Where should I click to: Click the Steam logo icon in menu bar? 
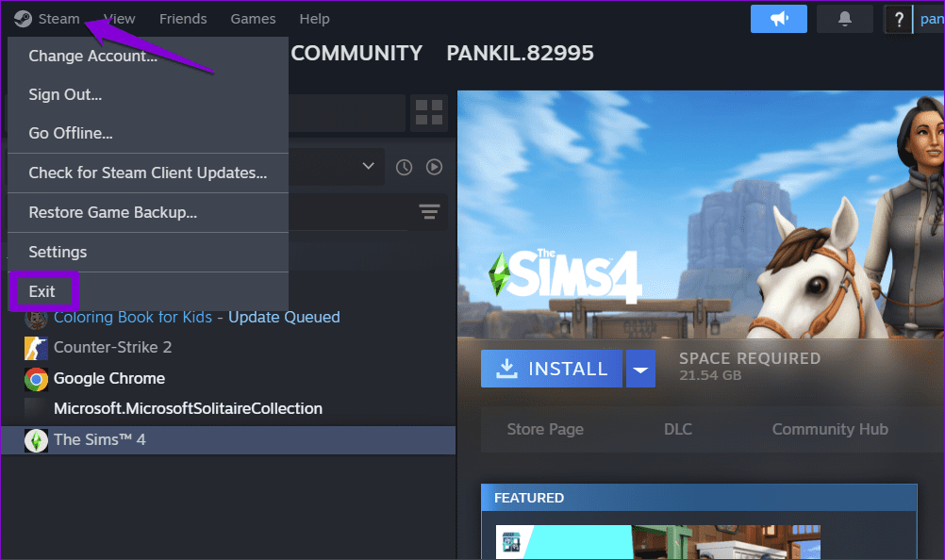[23, 19]
